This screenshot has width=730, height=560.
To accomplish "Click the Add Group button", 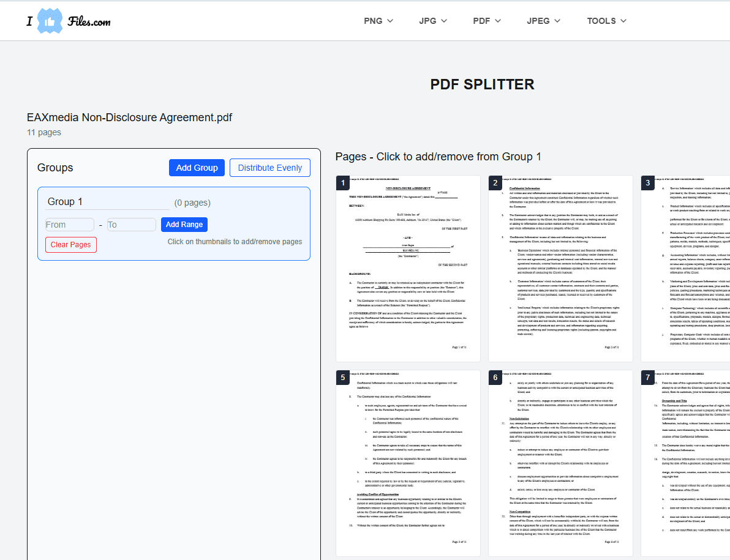I will pos(197,168).
